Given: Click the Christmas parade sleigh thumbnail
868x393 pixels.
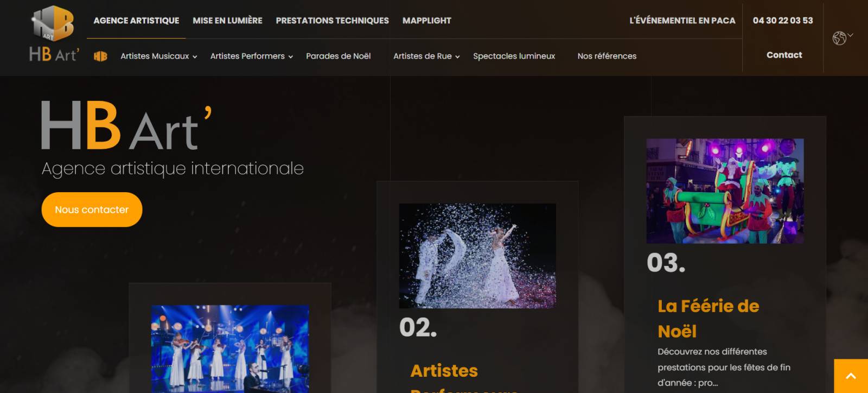Looking at the screenshot, I should coord(725,191).
